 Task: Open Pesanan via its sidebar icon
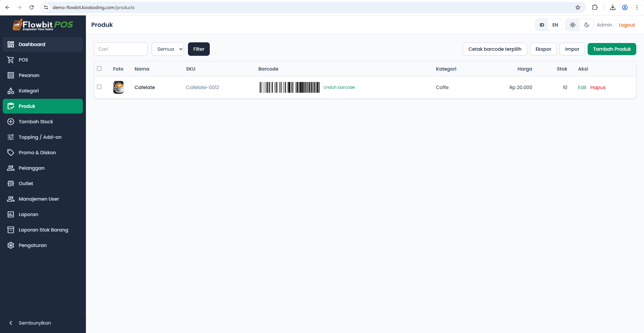pos(11,75)
